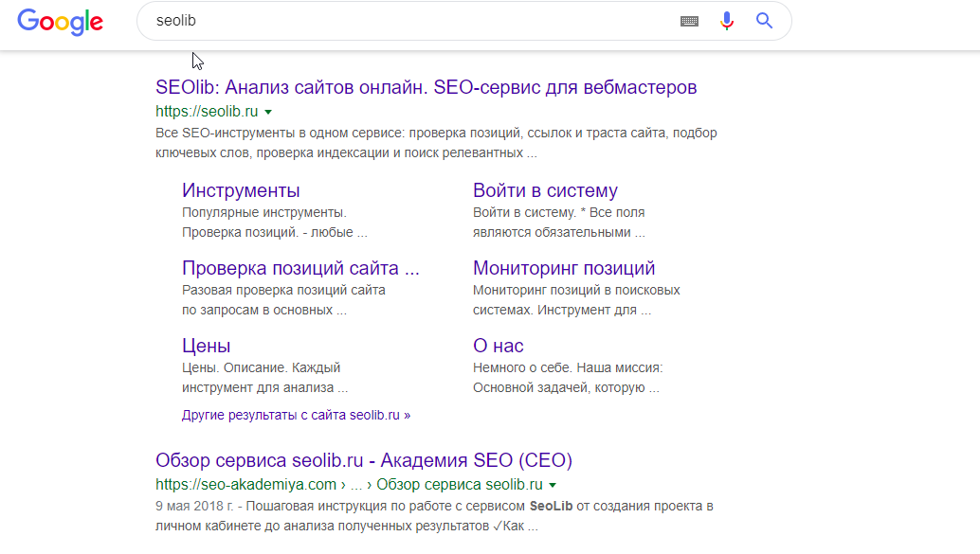Click text 'Немного о себе. Наша миссия:'
Screen dimensions: 980x554
tap(568, 367)
